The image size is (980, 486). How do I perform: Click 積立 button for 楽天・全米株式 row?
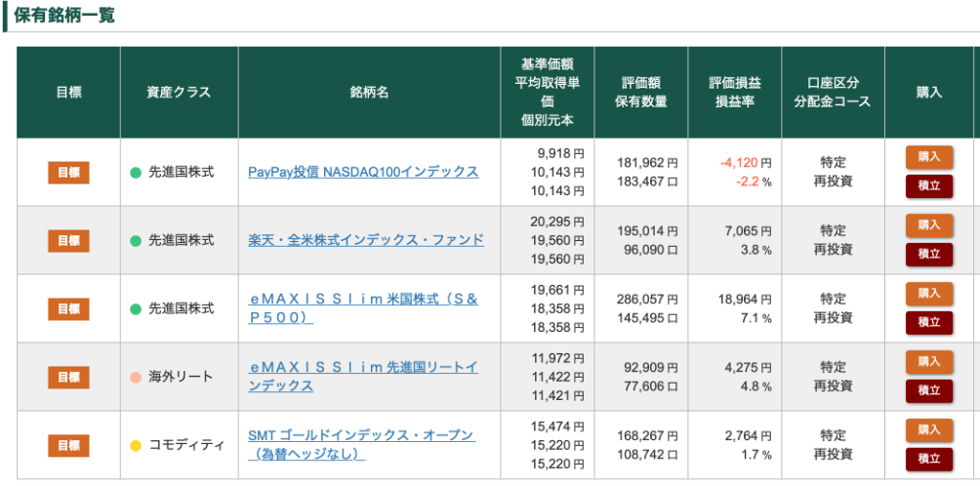(x=928, y=255)
